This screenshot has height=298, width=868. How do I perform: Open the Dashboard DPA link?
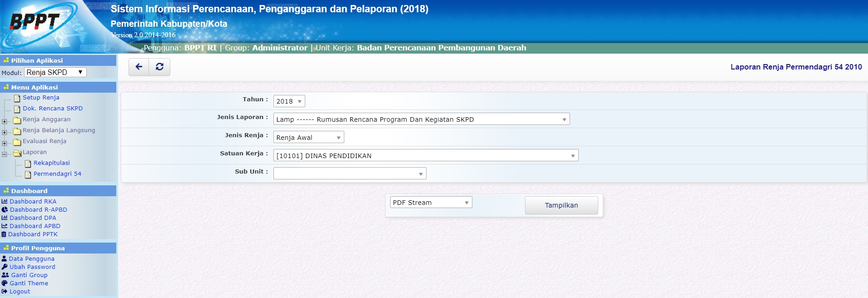(33, 218)
